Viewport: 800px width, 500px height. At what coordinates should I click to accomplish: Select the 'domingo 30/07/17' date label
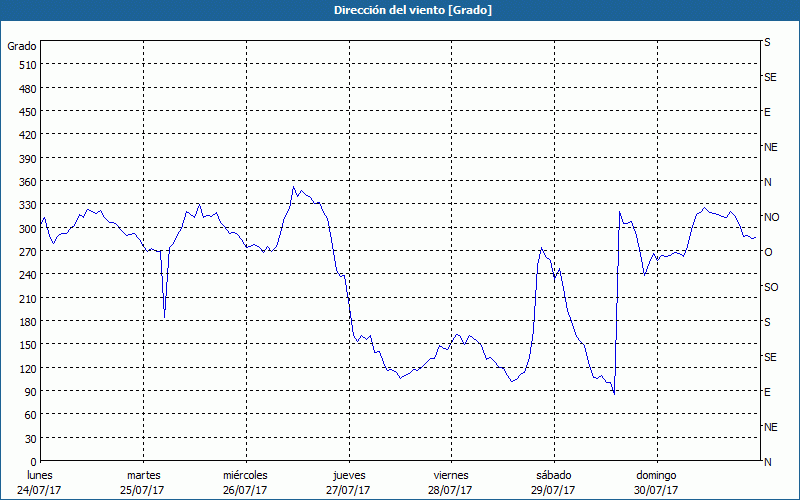[655, 482]
